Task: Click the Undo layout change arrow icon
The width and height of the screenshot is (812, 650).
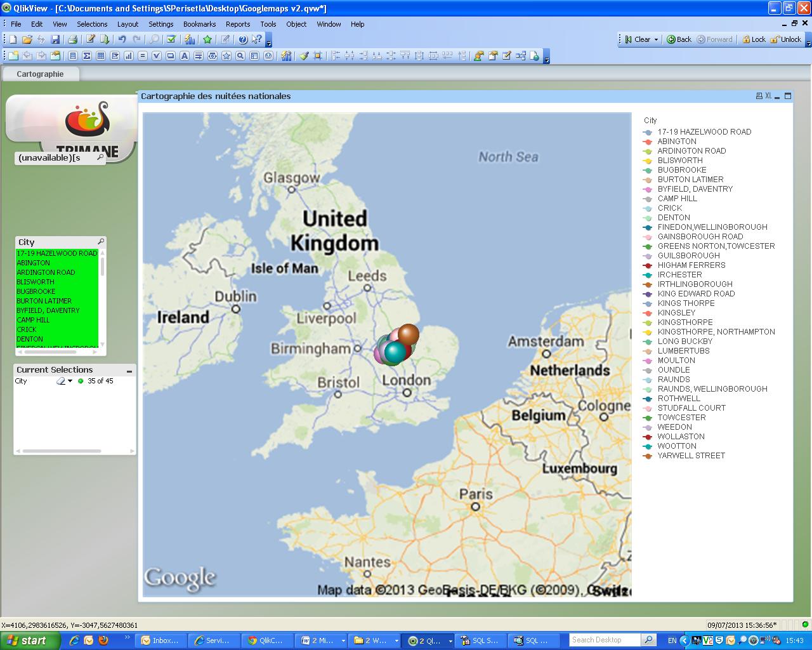Action: [x=121, y=39]
